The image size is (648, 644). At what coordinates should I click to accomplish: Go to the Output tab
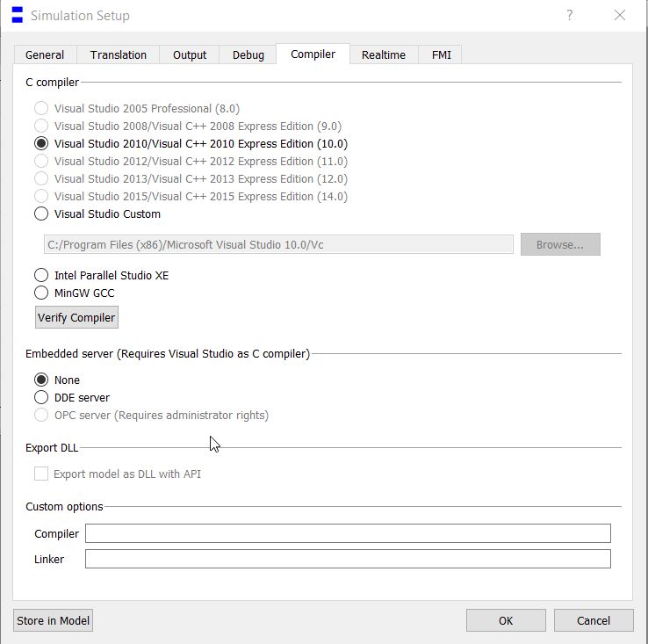point(190,54)
